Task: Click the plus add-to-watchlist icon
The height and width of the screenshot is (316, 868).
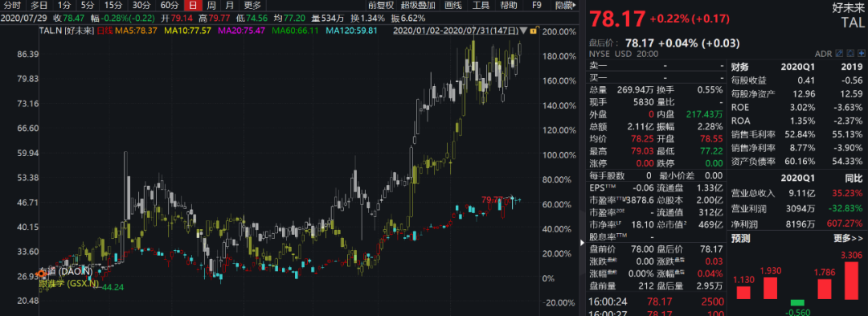Action: click(861, 53)
